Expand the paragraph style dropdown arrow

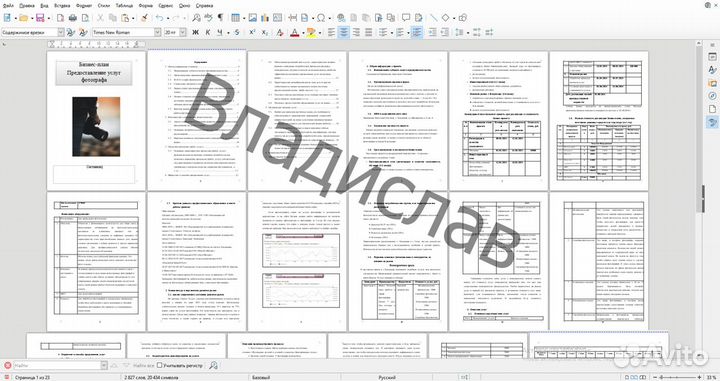click(x=61, y=32)
